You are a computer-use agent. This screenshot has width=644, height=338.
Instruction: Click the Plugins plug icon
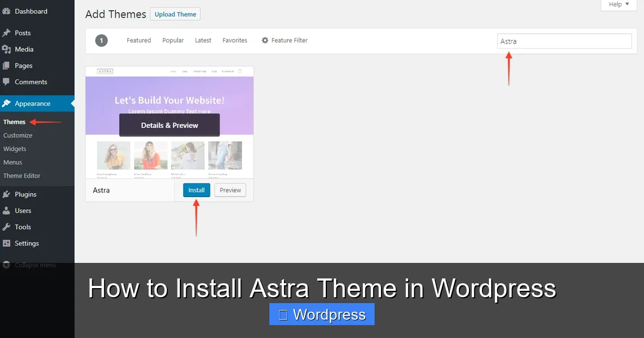6,194
